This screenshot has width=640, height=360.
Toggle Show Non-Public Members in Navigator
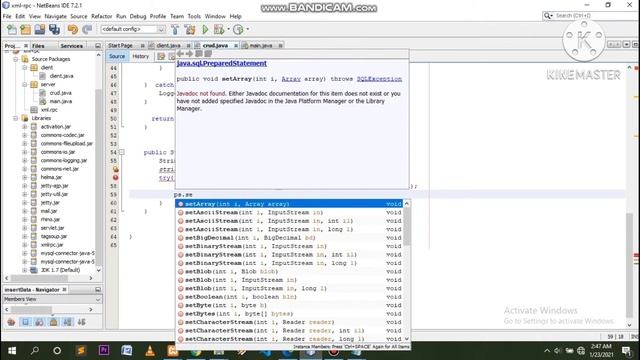coord(53,322)
